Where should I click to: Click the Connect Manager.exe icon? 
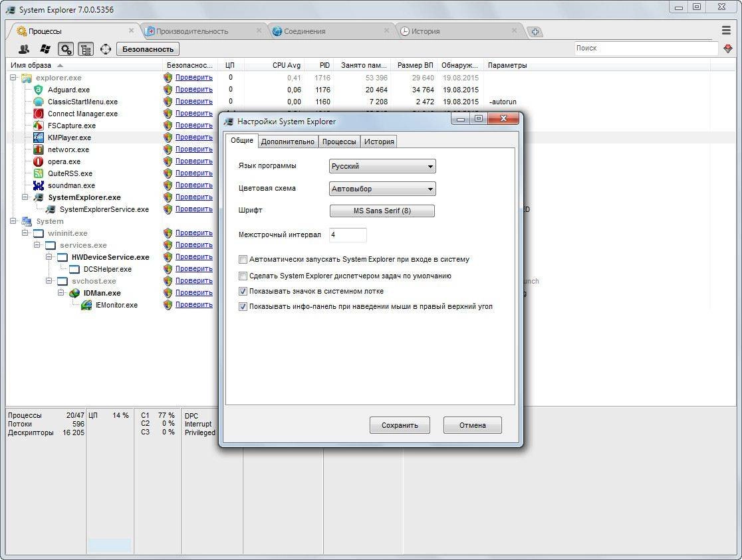coord(39,114)
